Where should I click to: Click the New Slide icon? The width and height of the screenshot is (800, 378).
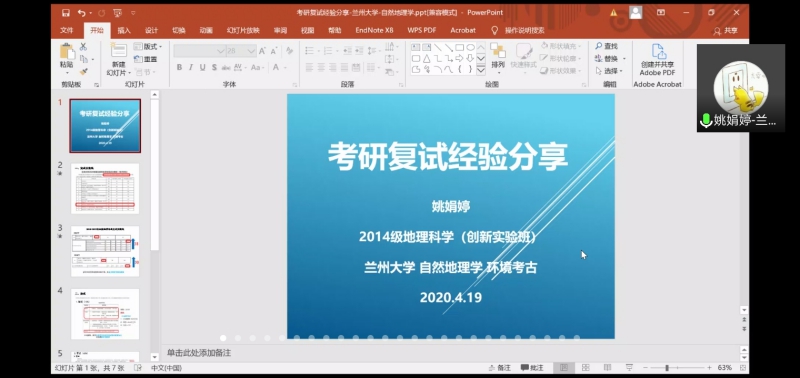tap(118, 51)
